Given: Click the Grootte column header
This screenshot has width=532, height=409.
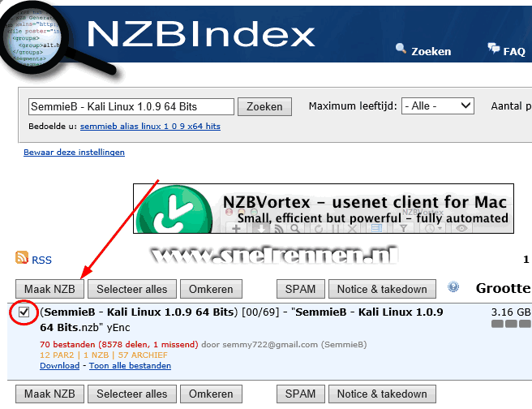Looking at the screenshot, I should 503,288.
